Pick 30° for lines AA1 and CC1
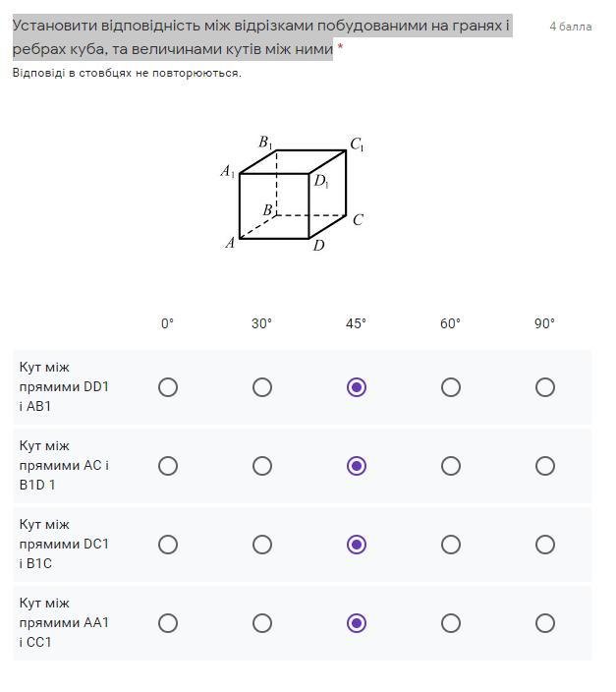This screenshot has height=692, width=616. (262, 623)
